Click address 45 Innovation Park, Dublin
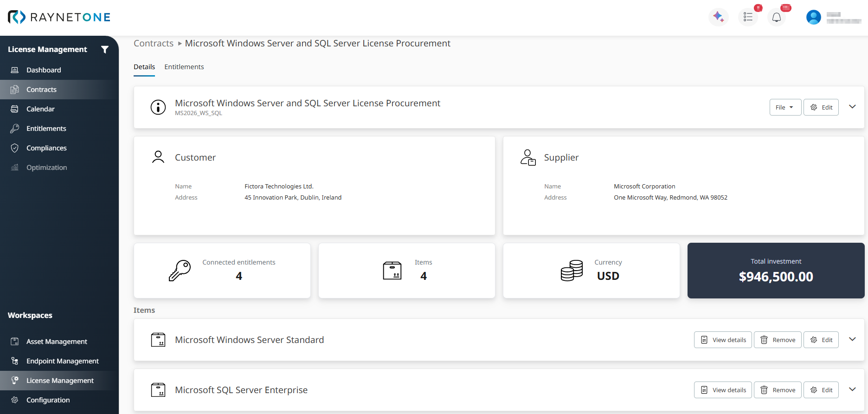Screen dimensions: 868x414 point(293,198)
